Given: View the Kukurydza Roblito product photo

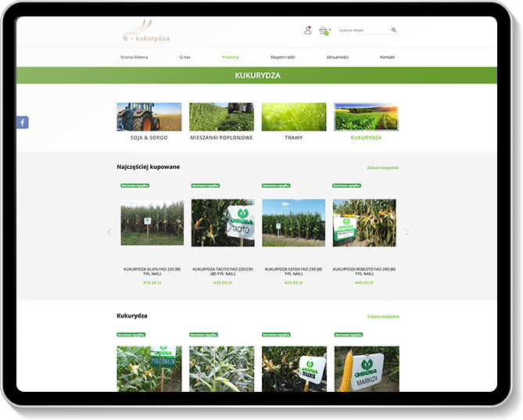Looking at the screenshot, I should click(x=364, y=223).
